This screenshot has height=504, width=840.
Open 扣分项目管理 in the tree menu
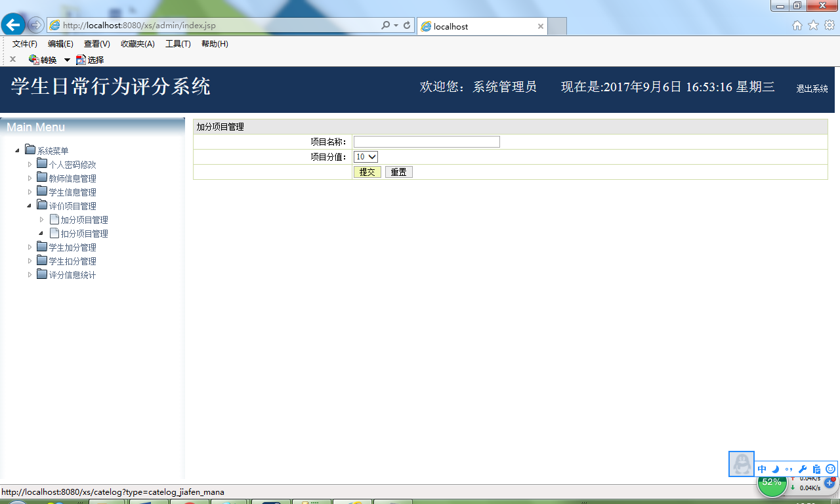pos(85,234)
